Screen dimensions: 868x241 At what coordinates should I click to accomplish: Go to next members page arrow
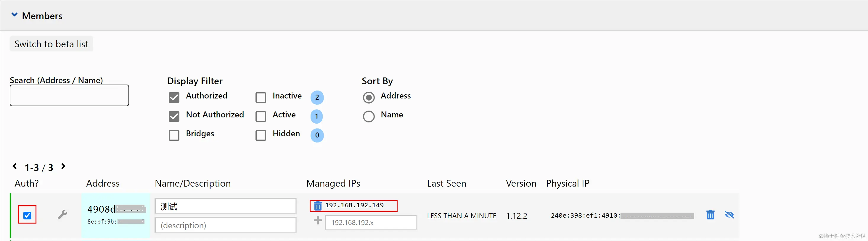63,166
